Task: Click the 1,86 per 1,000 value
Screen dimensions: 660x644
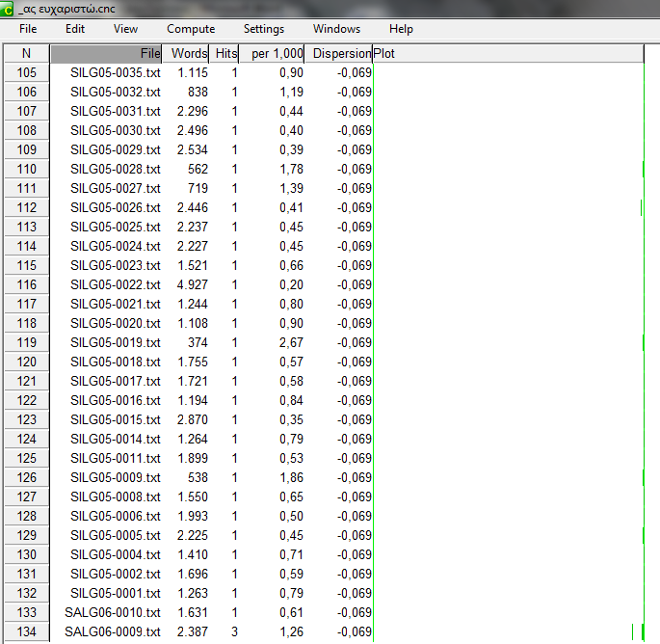Action: coord(291,478)
